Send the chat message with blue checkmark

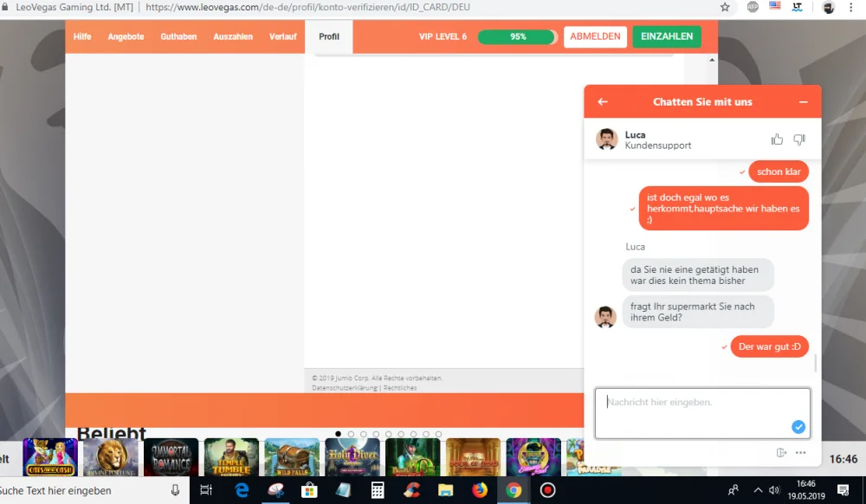(x=798, y=427)
